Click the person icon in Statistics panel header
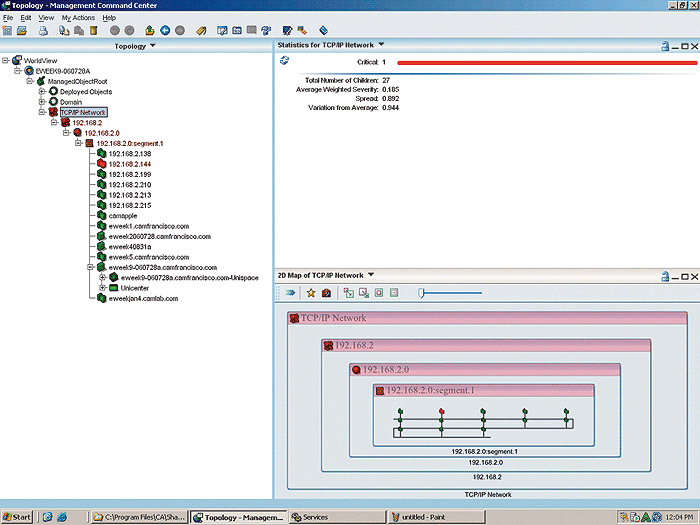 tap(665, 46)
